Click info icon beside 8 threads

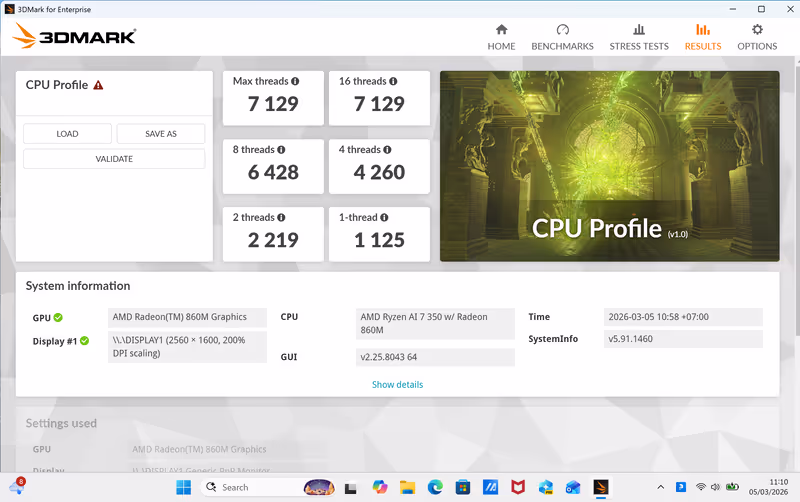pos(282,150)
